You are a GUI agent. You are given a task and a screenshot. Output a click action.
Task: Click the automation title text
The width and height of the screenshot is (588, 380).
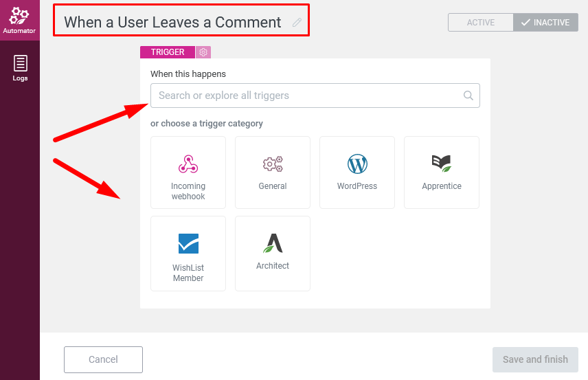pos(172,23)
